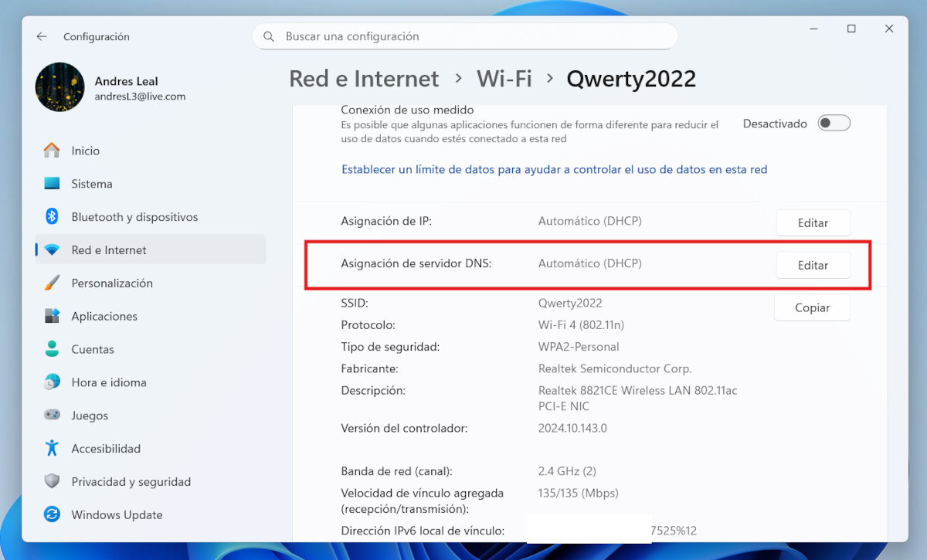Click the search settings field
This screenshot has height=560, width=927.
463,36
